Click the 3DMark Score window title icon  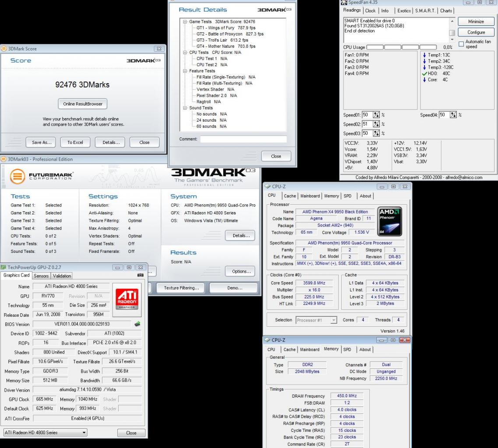pyautogui.click(x=4, y=49)
